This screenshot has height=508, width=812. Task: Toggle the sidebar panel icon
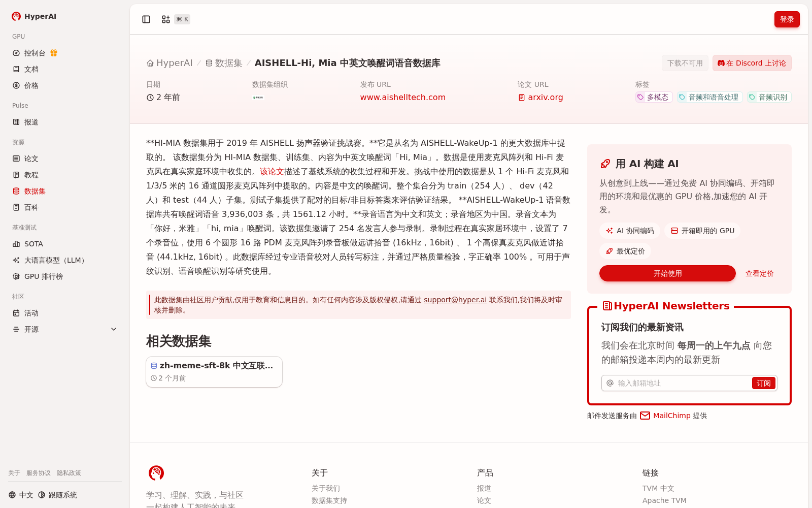(146, 19)
